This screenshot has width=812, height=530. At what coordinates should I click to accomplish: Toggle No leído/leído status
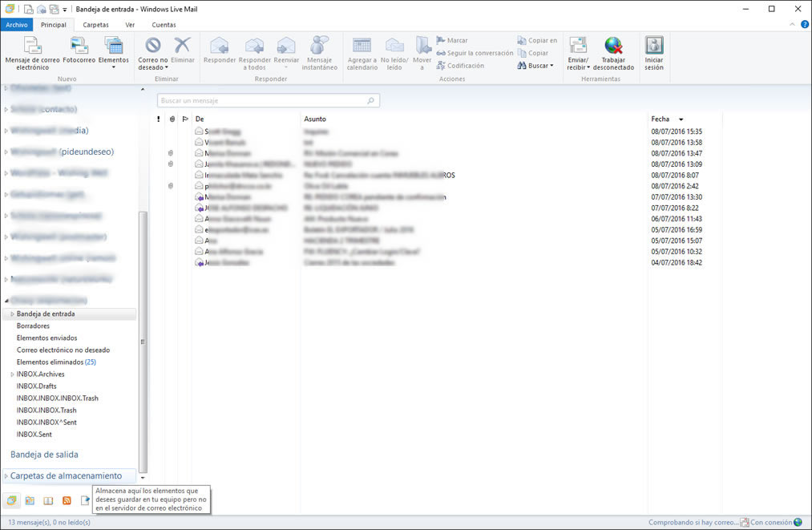pyautogui.click(x=394, y=54)
